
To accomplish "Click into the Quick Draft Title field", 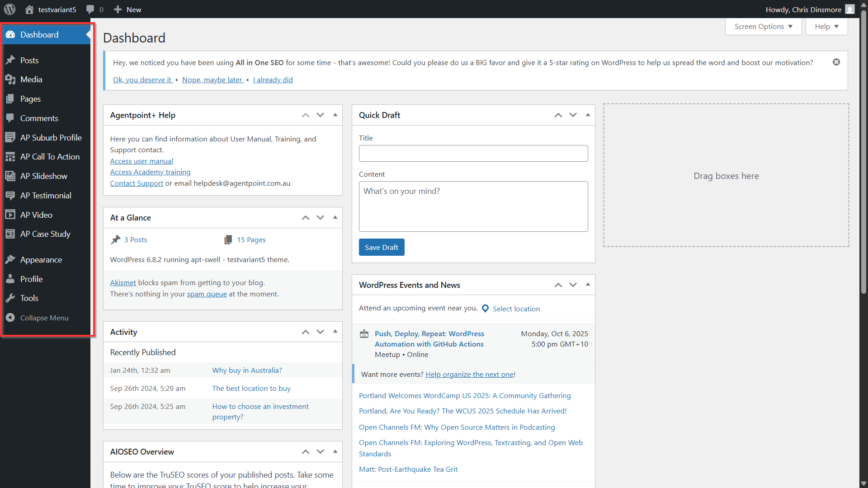I will [473, 153].
